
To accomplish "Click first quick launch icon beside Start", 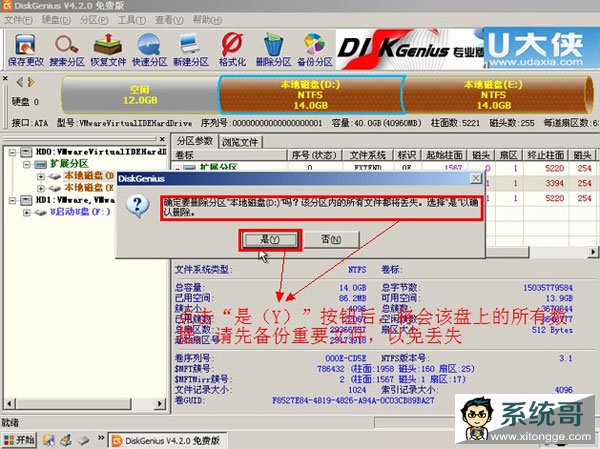I will pyautogui.click(x=49, y=441).
